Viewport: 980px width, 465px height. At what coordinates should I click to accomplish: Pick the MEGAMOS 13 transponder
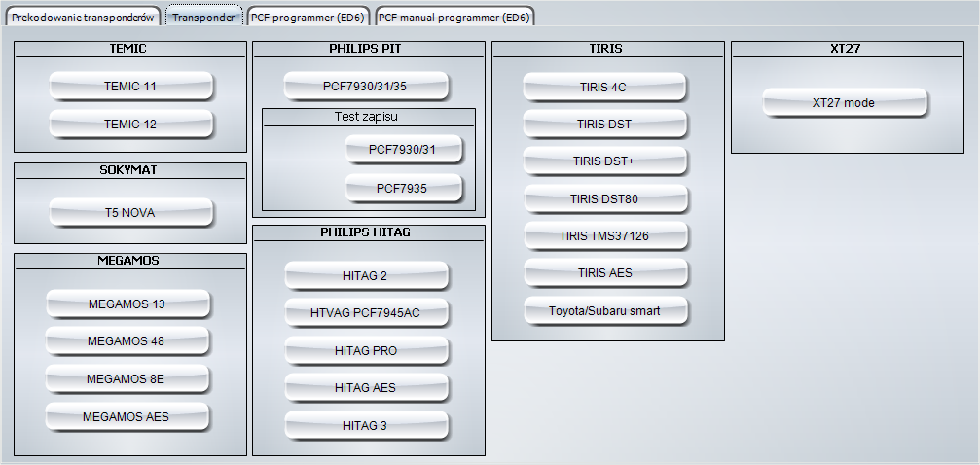127,304
